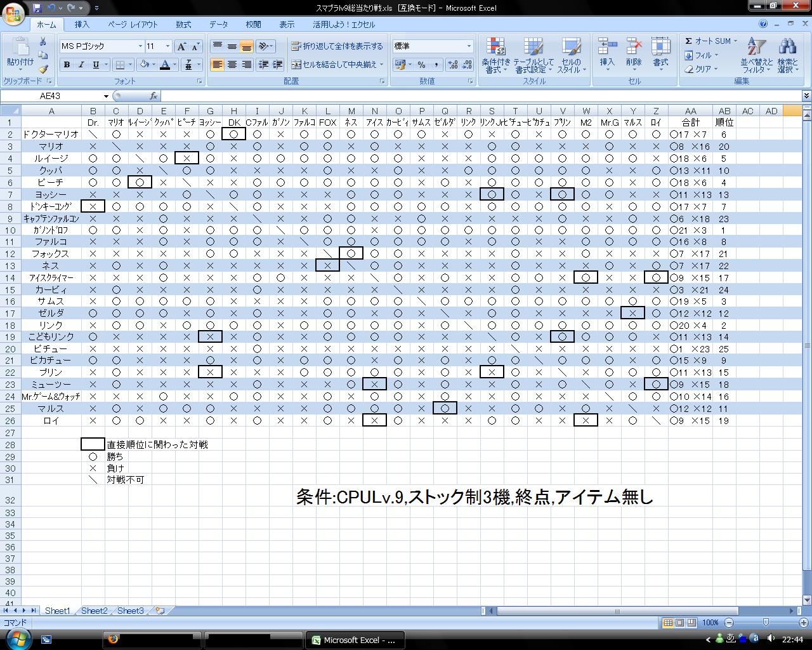This screenshot has height=650, width=812.
Task: Toggle 折り返して全体を表示する wrap text
Action: pyautogui.click(x=337, y=46)
